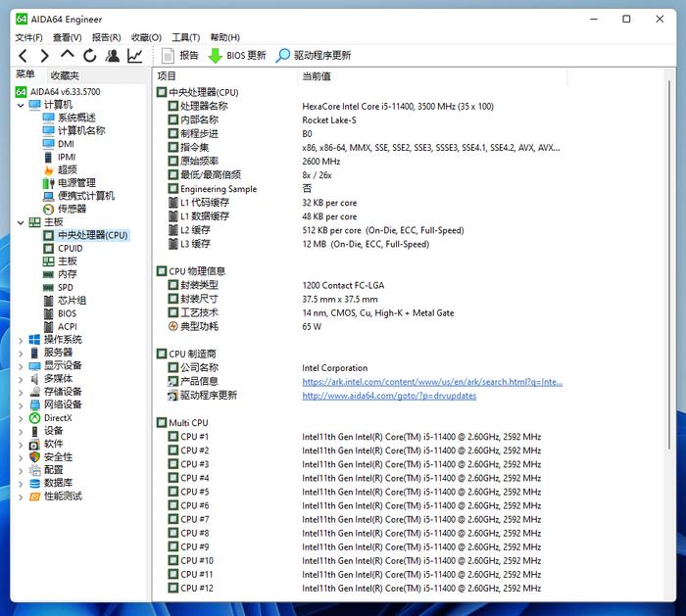Collapse the 主板 tree node
This screenshot has width=686, height=616.
coord(21,222)
